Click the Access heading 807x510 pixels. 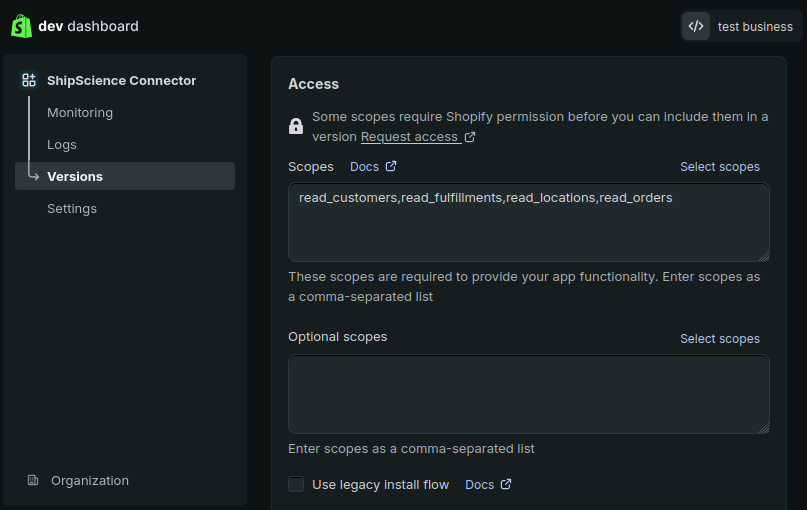click(313, 84)
